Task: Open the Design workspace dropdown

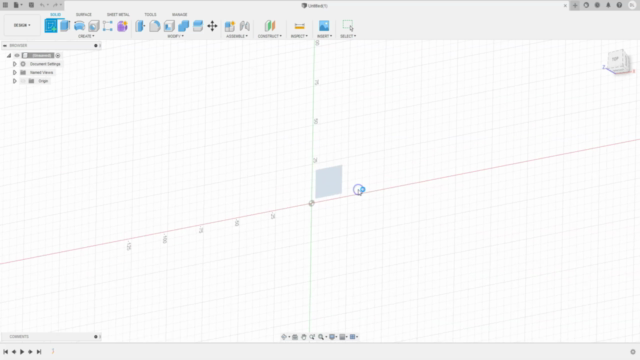Action: [22, 25]
